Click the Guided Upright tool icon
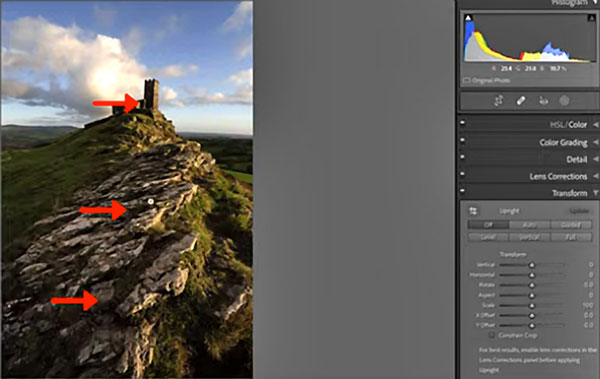 point(473,211)
